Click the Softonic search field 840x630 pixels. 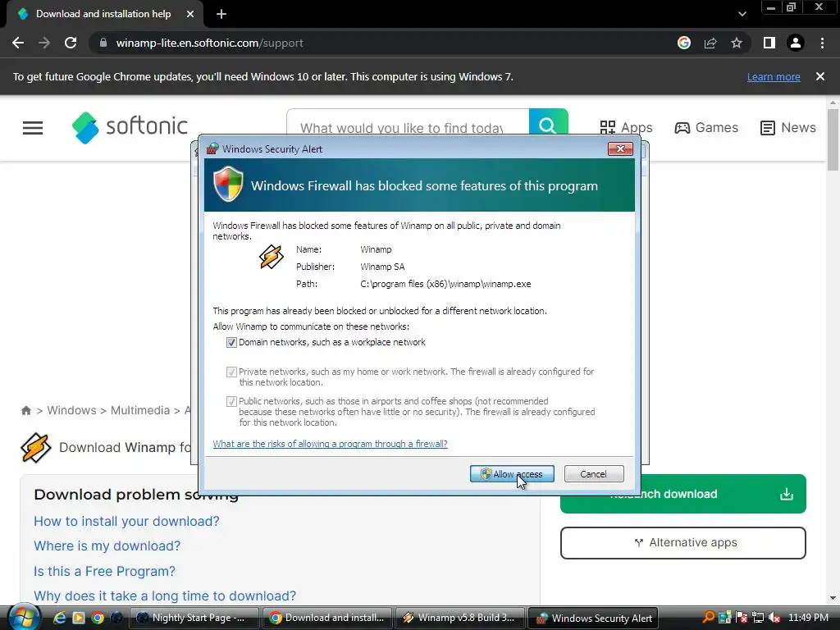407,127
